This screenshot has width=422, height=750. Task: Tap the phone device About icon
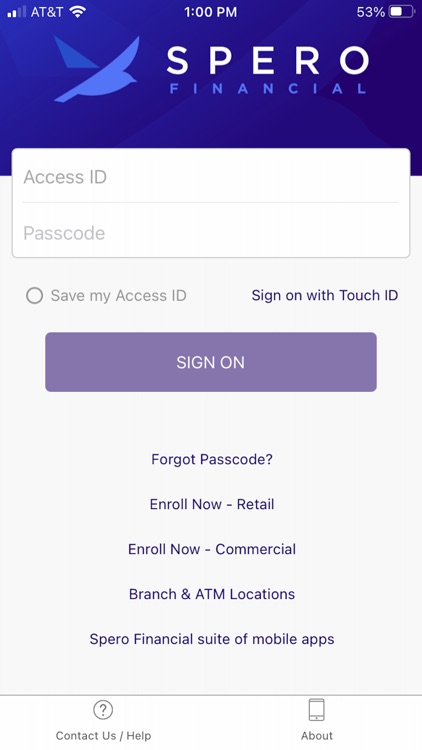(x=317, y=710)
